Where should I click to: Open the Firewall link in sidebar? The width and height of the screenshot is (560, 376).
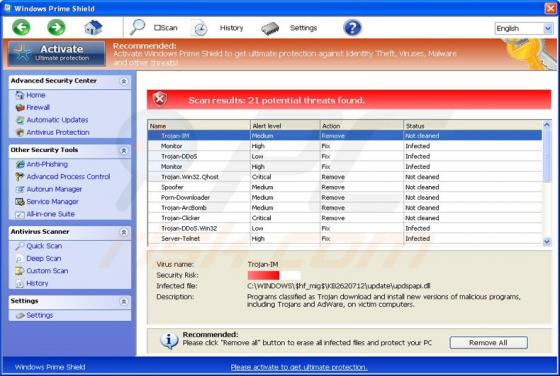[x=38, y=107]
